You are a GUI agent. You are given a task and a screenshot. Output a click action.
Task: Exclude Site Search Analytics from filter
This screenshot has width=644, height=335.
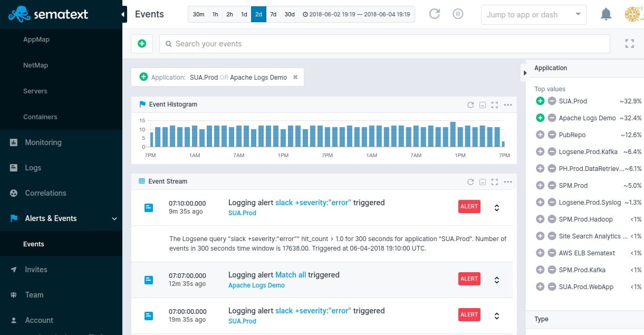552,236
